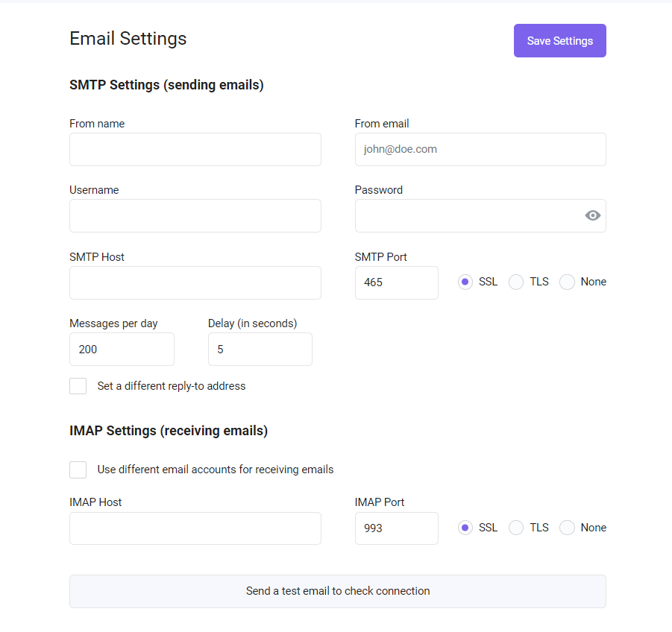
Task: Focus the SMTP Host field
Action: point(195,282)
